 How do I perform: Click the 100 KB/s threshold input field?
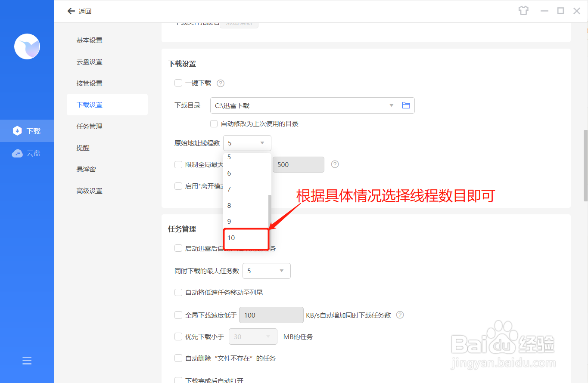(x=271, y=315)
